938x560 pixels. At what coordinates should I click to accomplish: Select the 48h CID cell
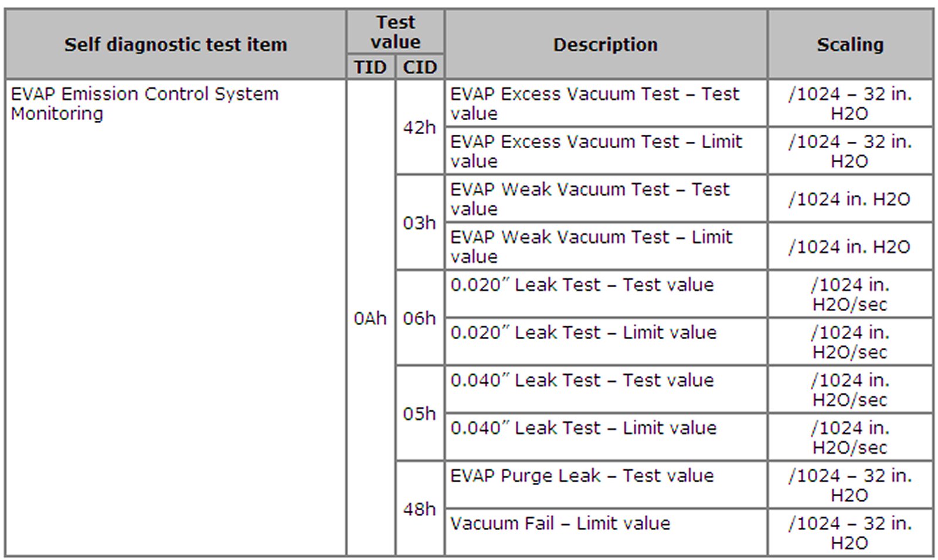point(420,509)
